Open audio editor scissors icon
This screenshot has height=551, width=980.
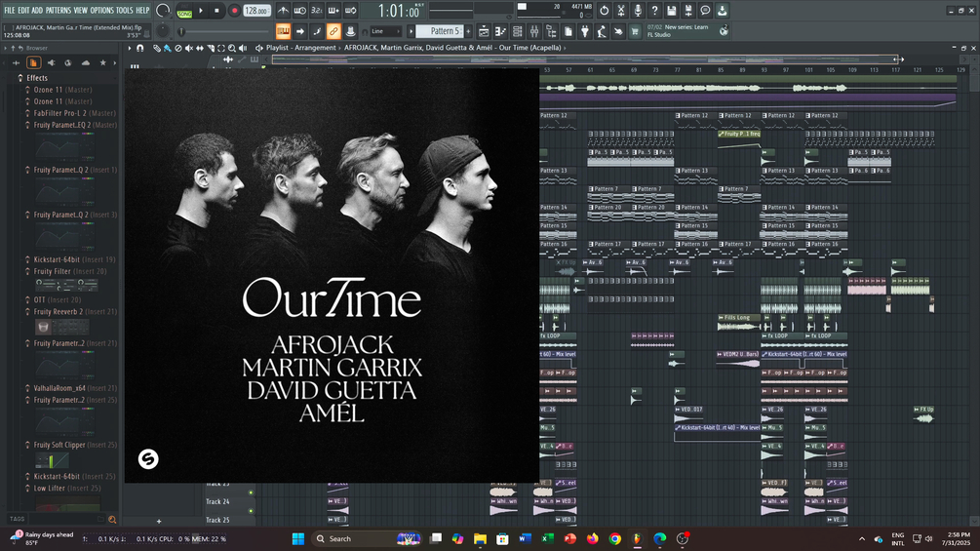(x=620, y=11)
